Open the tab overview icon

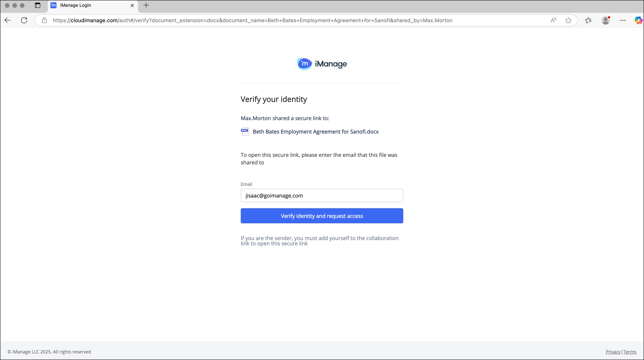click(37, 5)
